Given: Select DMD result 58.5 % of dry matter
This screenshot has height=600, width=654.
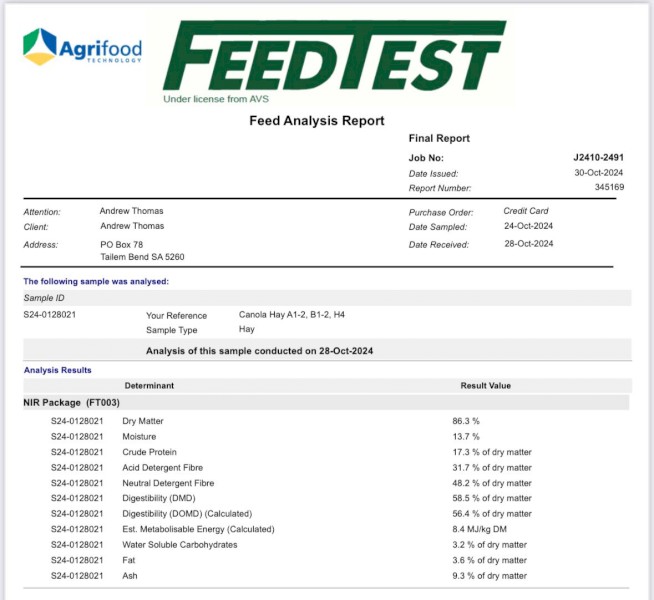Looking at the screenshot, I should [492, 499].
